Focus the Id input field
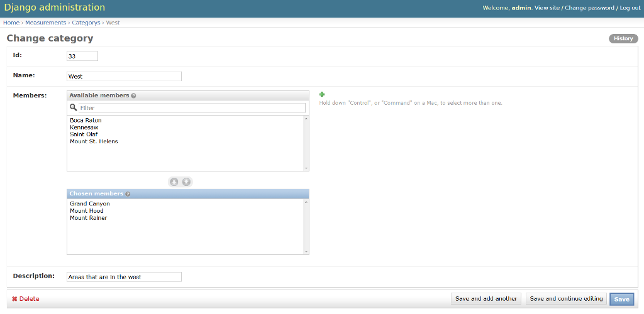644x314 pixels. (82, 56)
